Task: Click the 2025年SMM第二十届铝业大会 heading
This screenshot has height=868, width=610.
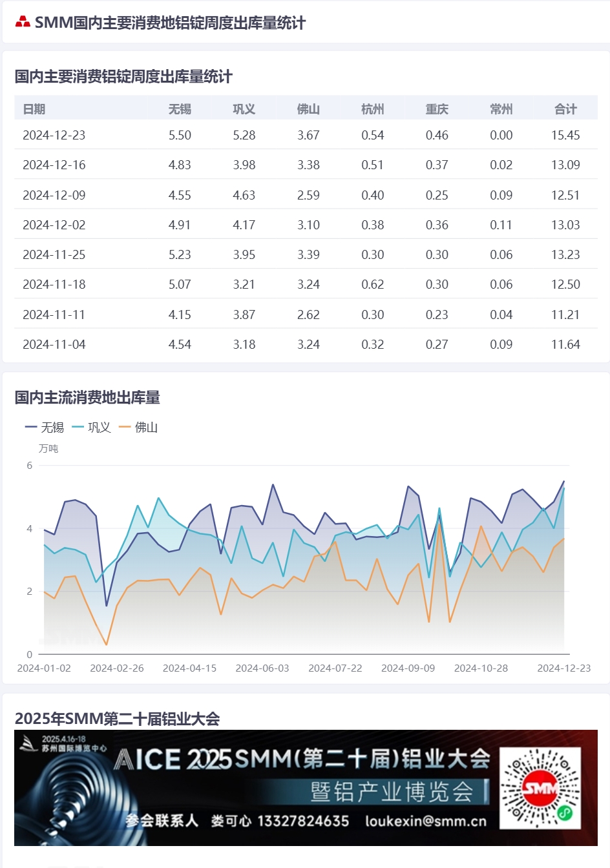Action: click(117, 719)
